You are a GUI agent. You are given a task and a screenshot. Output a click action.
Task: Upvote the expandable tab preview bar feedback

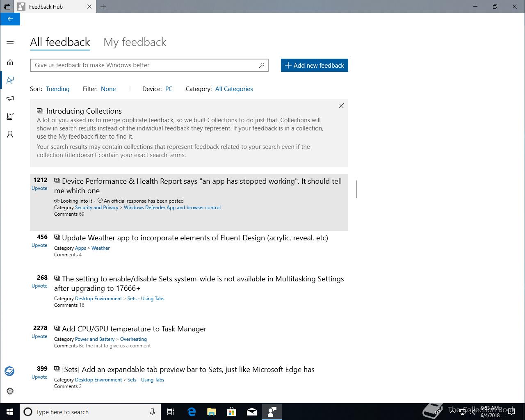pyautogui.click(x=39, y=377)
